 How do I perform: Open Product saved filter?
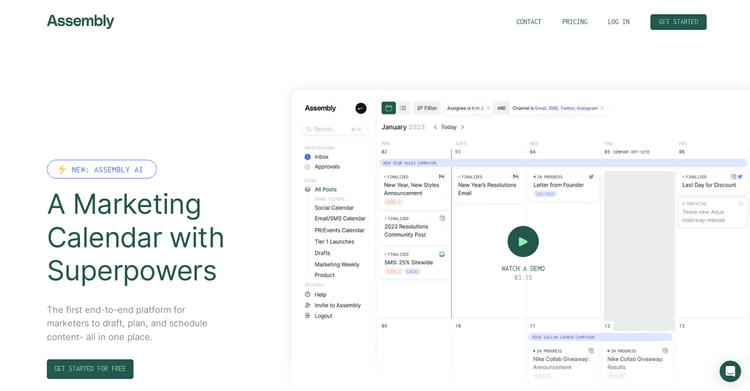point(324,275)
